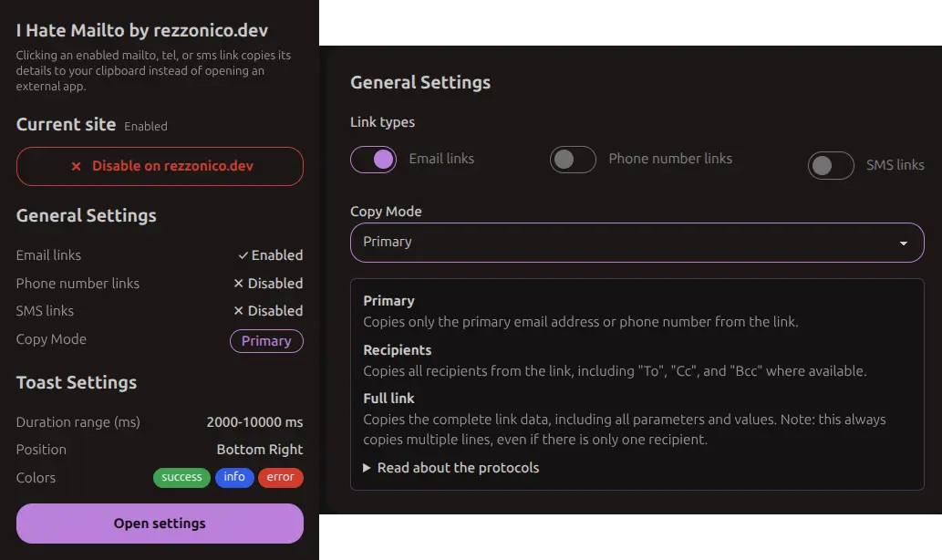Click the Open settings button
The height and width of the screenshot is (560, 942).
point(160,524)
